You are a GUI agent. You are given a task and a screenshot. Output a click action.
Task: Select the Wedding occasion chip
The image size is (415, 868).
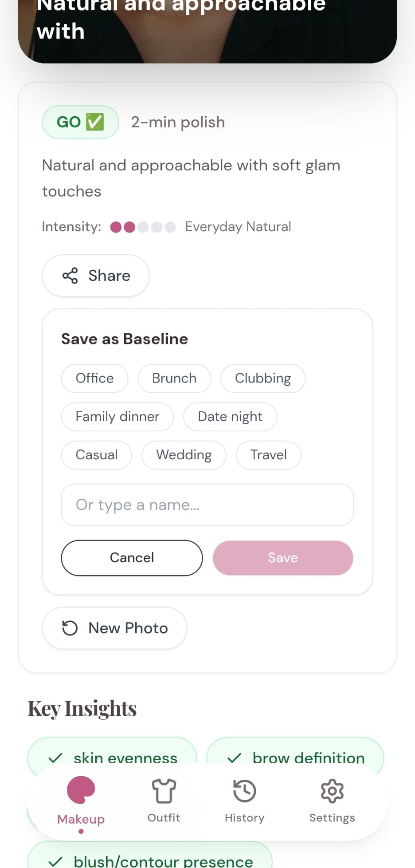[184, 455]
